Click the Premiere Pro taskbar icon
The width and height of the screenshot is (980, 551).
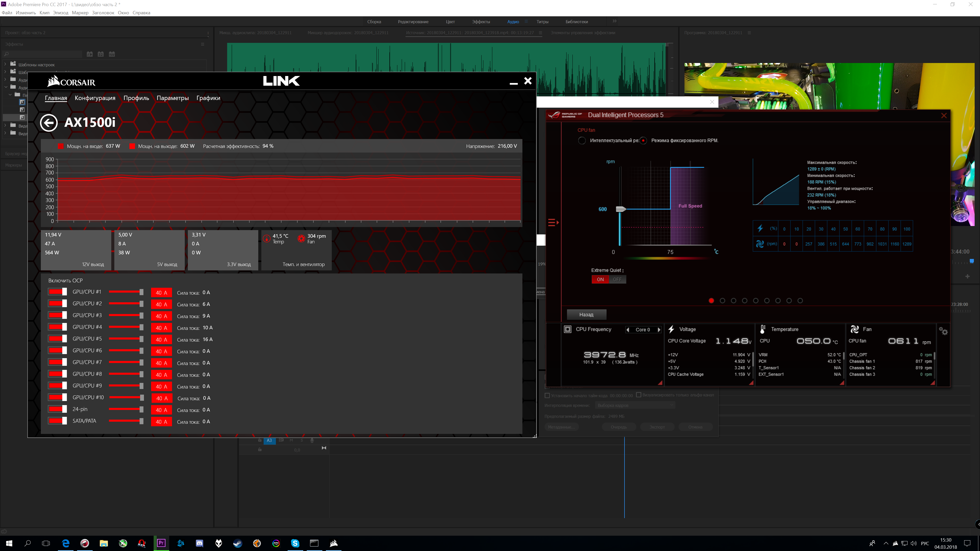161,543
